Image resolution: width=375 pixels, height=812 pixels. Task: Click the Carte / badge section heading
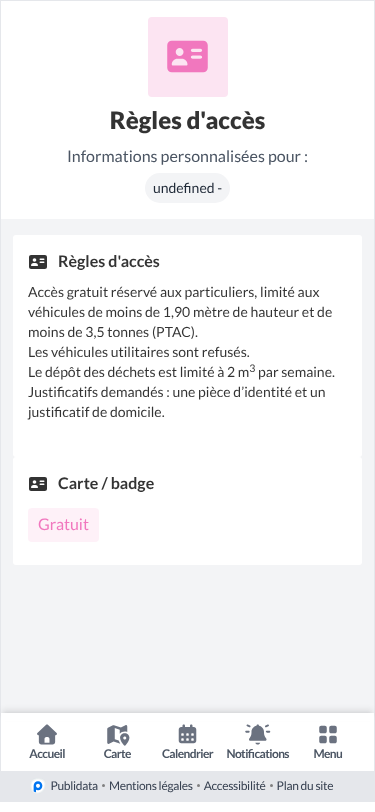[x=106, y=484]
